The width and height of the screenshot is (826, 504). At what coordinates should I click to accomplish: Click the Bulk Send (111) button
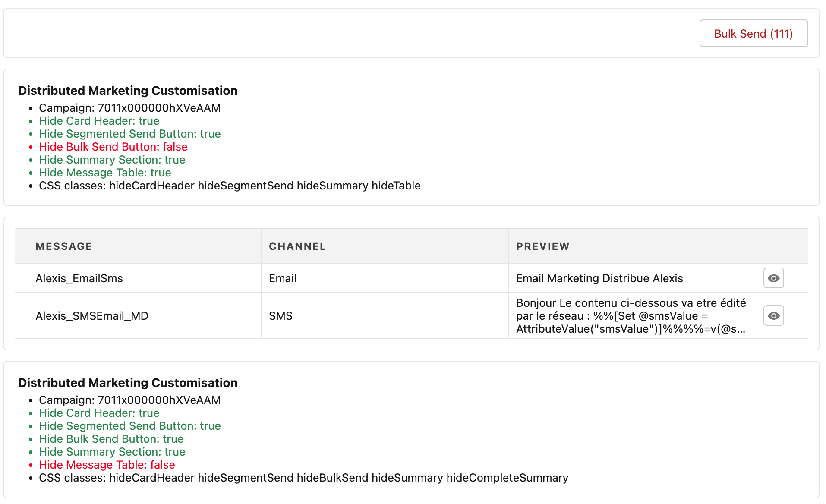753,33
